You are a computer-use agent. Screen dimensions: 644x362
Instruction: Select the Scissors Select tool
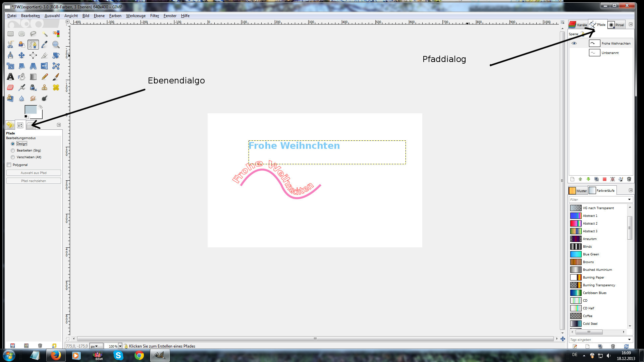(10, 45)
